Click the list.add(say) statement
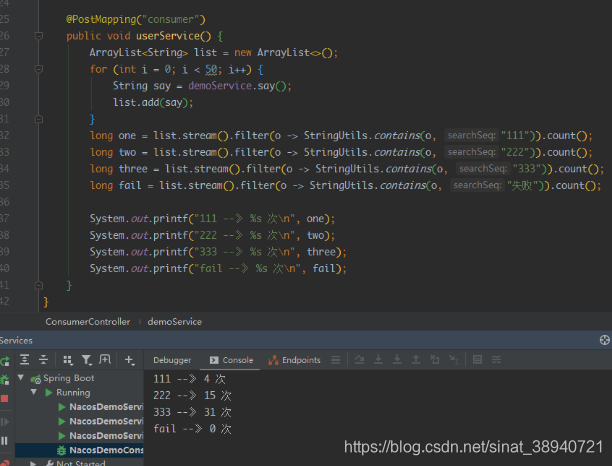Viewport: 612px width, 466px height. (x=153, y=103)
